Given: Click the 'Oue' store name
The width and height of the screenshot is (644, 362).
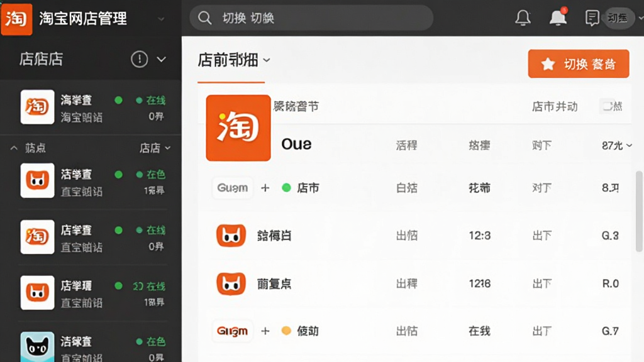Looking at the screenshot, I should point(296,144).
